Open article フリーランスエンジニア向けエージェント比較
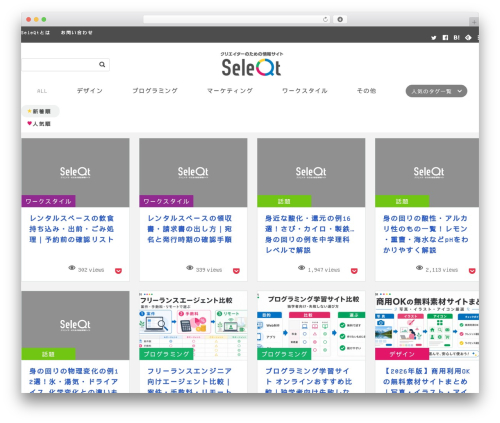 (190, 380)
